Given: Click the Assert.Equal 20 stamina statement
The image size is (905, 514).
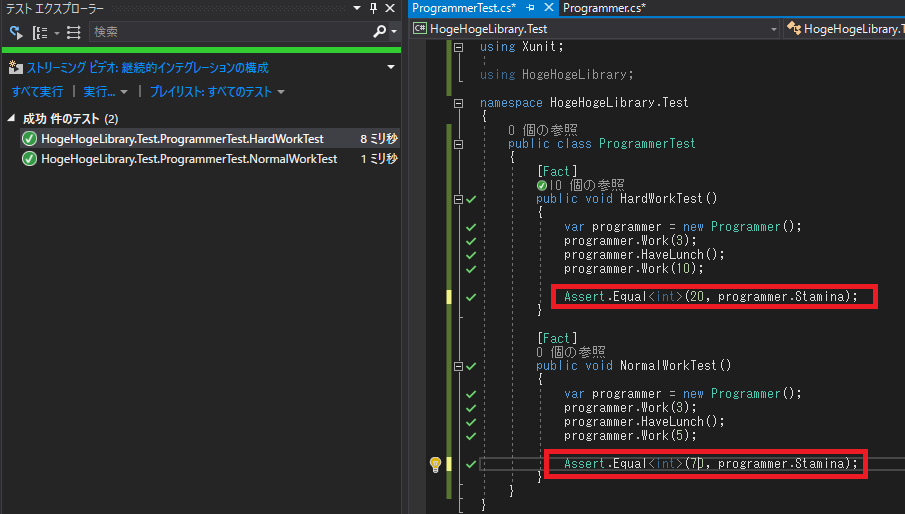Looking at the screenshot, I should (x=711, y=297).
